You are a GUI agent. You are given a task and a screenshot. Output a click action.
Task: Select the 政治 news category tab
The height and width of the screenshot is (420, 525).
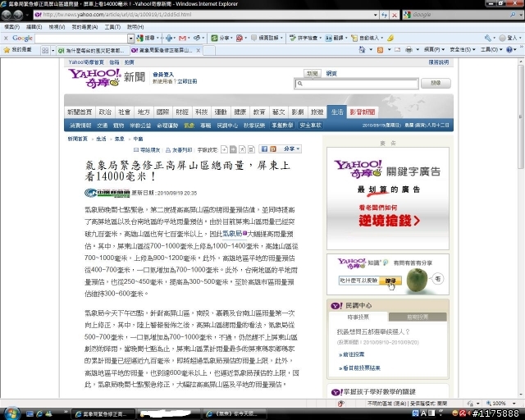(105, 112)
